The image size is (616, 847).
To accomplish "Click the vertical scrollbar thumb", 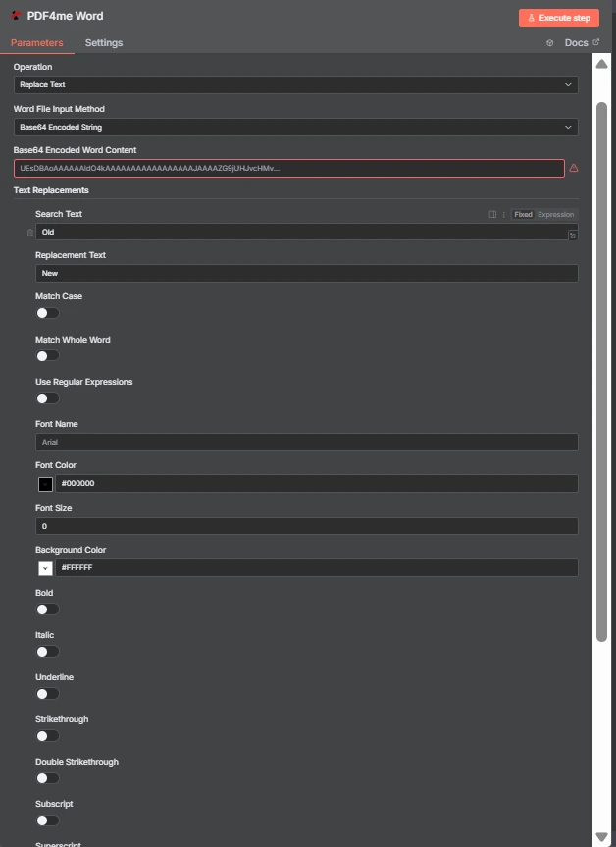I will click(x=601, y=372).
